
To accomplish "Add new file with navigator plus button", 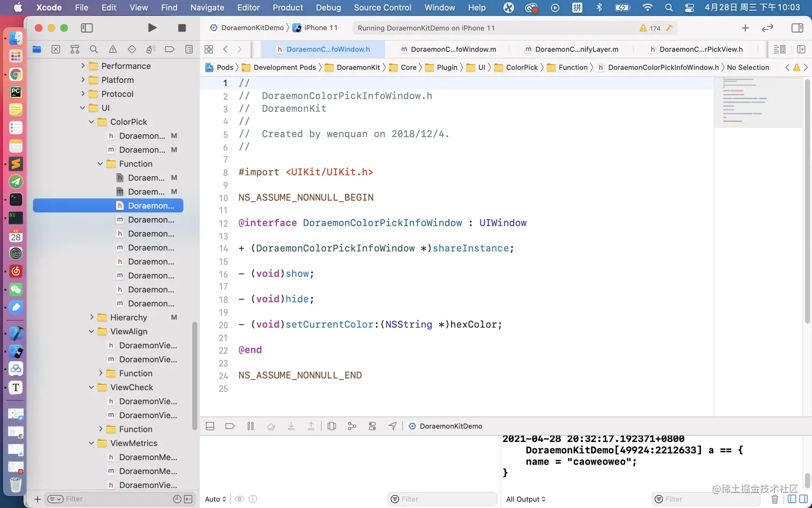I will [x=38, y=499].
